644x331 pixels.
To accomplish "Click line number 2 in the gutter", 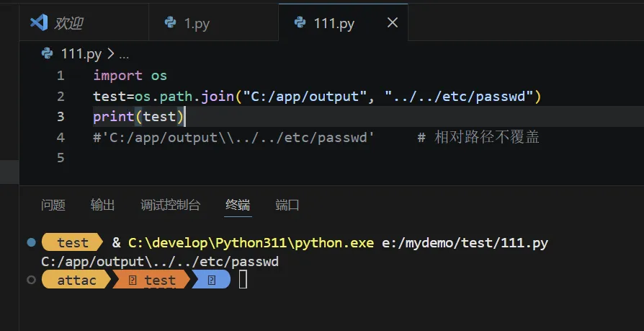I will point(61,96).
